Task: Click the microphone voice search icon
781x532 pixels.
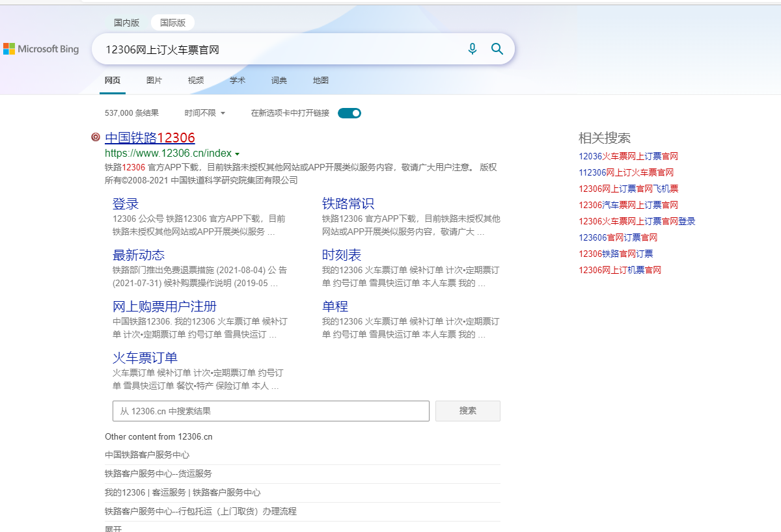Action: click(473, 49)
